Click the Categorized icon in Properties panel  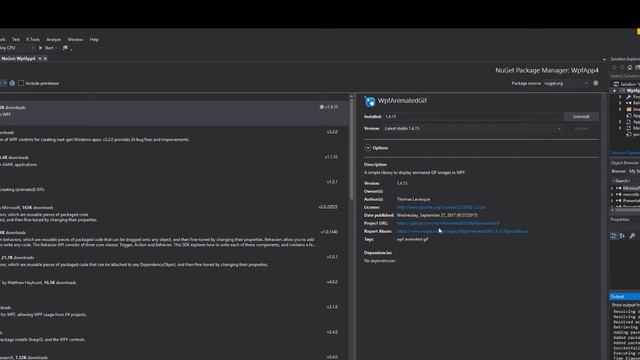point(614,236)
